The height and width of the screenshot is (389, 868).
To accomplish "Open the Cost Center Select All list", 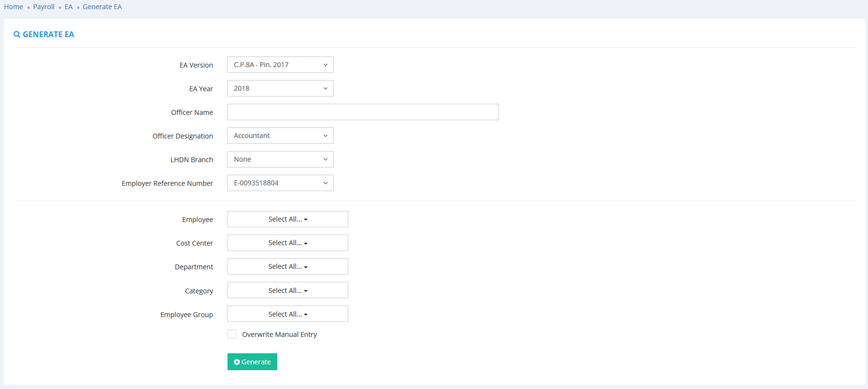I will tap(287, 243).
